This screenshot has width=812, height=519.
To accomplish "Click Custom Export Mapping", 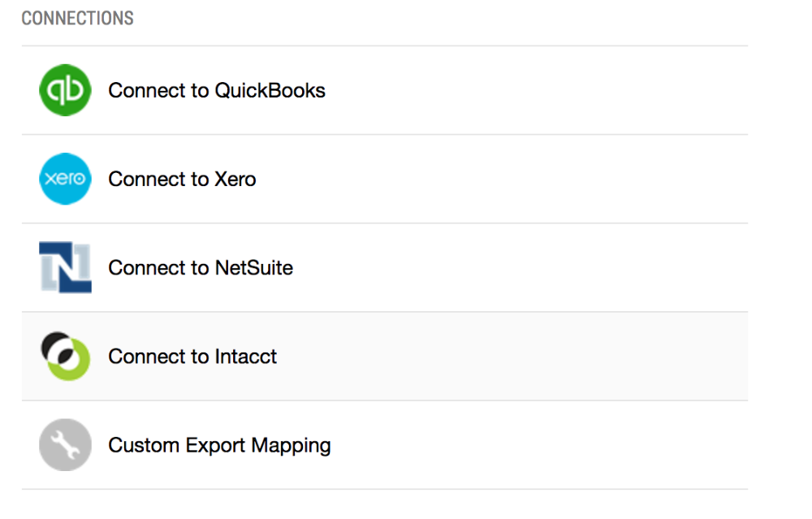I will (x=219, y=445).
